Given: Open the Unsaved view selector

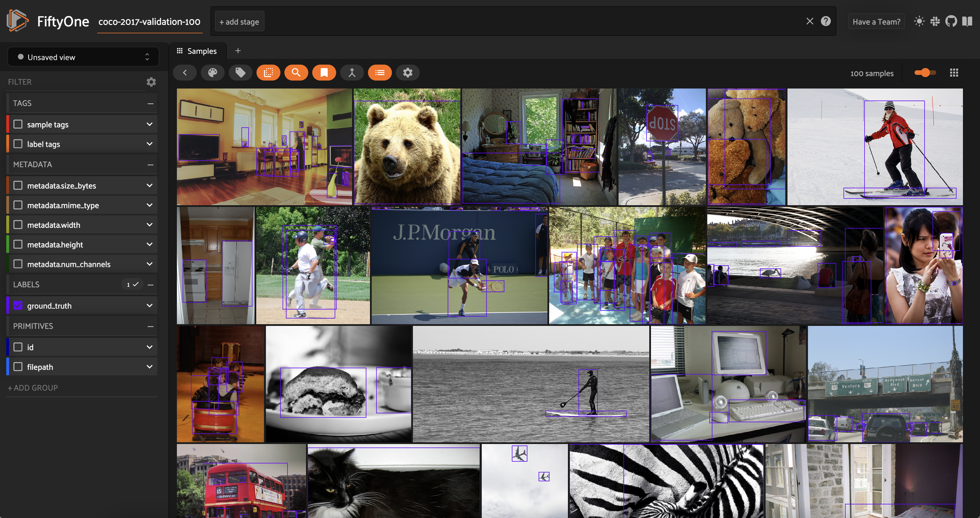Looking at the screenshot, I should pyautogui.click(x=83, y=57).
